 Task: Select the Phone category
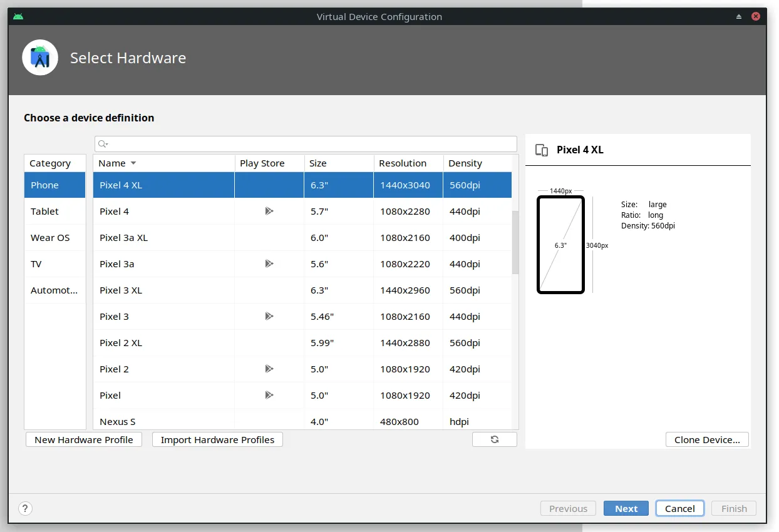pyautogui.click(x=55, y=185)
